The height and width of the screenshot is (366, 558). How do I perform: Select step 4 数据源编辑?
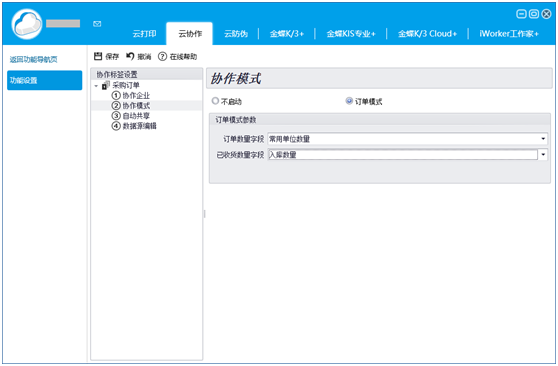point(134,126)
